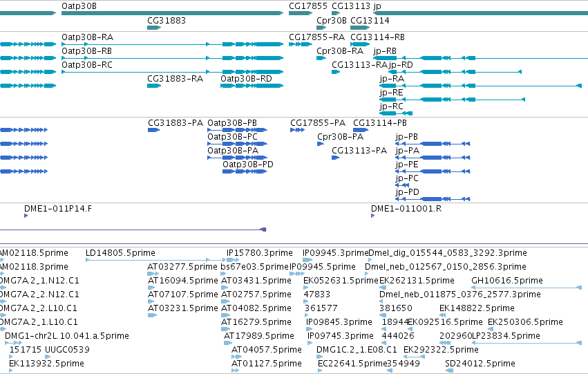Image resolution: width=588 pixels, height=374 pixels.
Task: Select the CG13114-RB transcript label
Action: coord(378,37)
